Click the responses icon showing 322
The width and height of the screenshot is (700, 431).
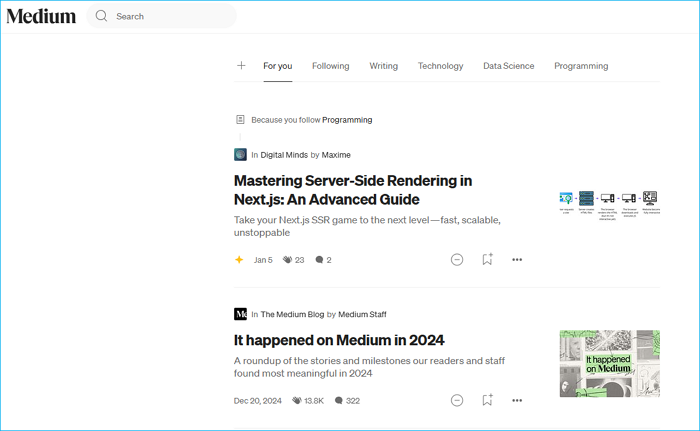tap(339, 400)
